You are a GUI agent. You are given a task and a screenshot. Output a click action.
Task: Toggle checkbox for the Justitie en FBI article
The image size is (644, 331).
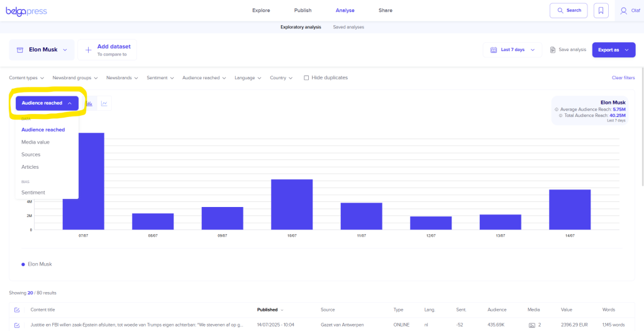pos(17,325)
